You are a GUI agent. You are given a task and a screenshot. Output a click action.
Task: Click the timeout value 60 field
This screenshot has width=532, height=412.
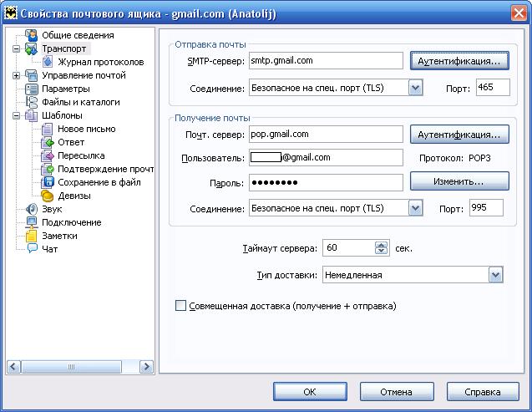[349, 247]
